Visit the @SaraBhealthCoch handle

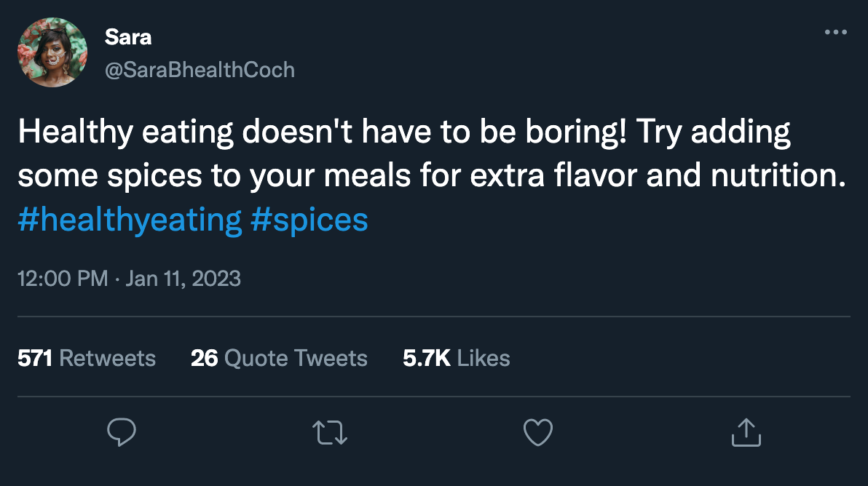pos(200,70)
